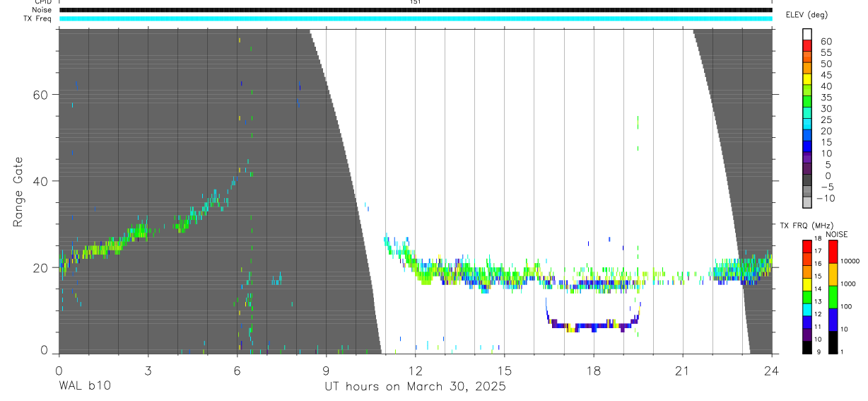Click the red 55–60 degree elevation swatch
The width and height of the screenshot is (868, 401).
click(807, 47)
